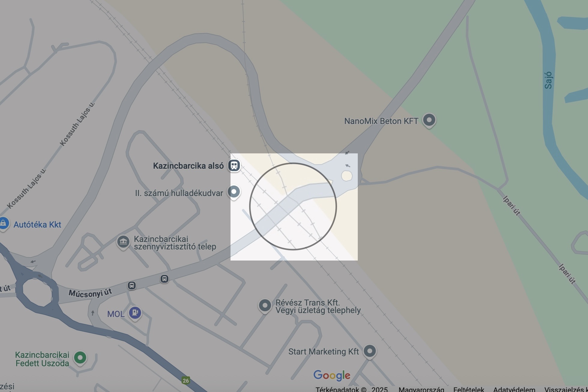Open the Autótéka Kkt shopping pin
Image resolution: width=588 pixels, height=392 pixels.
3,224
